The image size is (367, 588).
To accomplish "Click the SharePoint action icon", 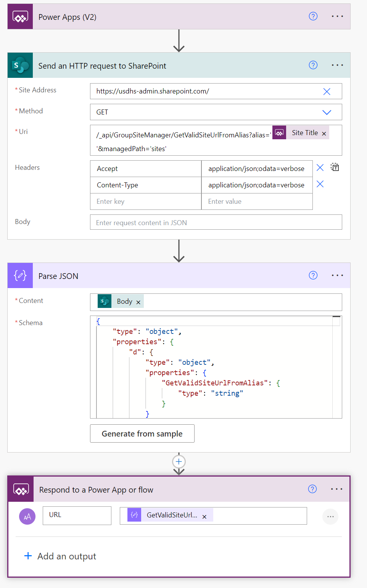I will click(x=20, y=65).
